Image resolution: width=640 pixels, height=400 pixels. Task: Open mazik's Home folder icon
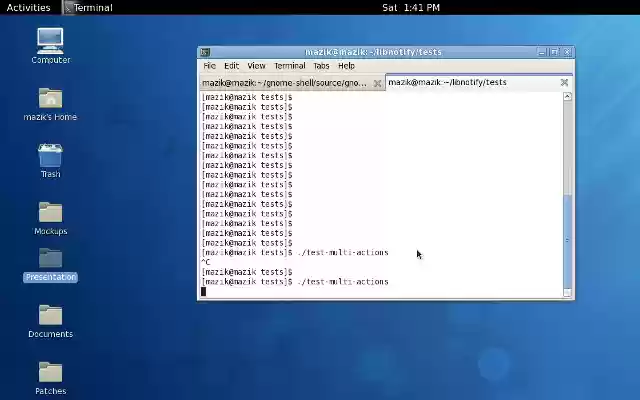pyautogui.click(x=50, y=104)
